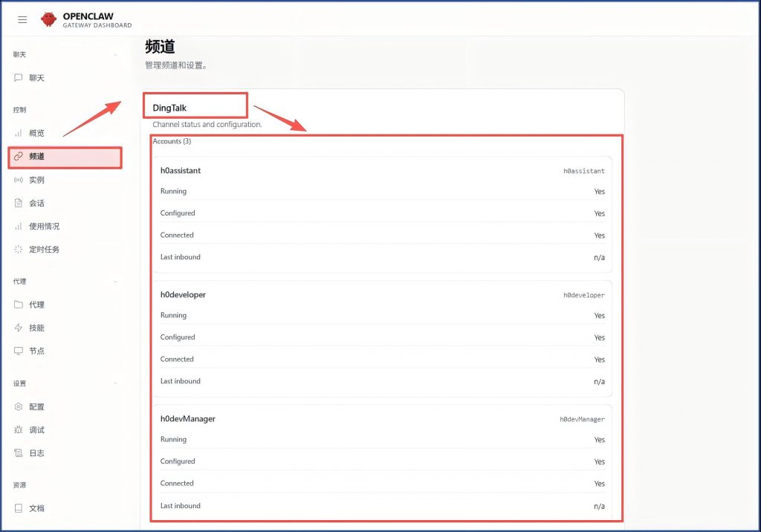Open 使用情况 in the sidebar
761x532 pixels.
44,227
